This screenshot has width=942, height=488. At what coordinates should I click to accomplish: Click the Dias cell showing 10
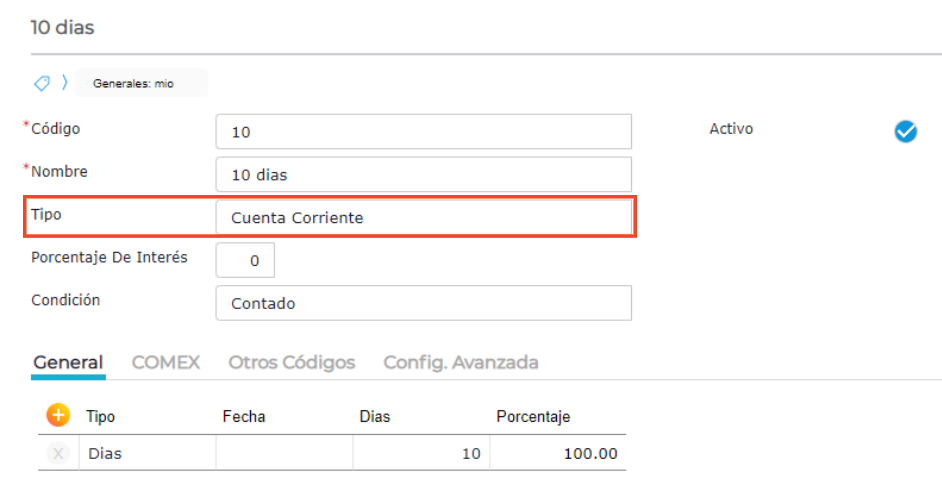click(x=420, y=453)
